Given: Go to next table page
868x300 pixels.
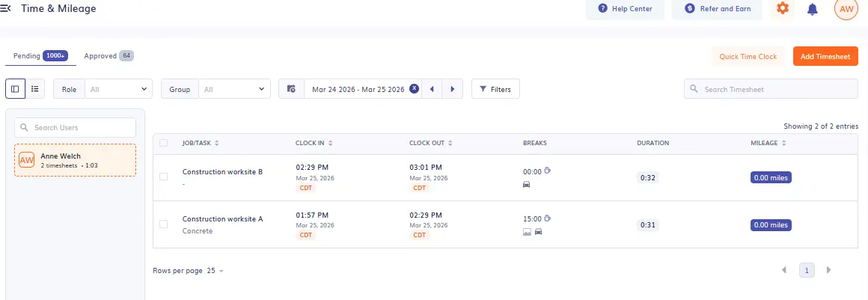Looking at the screenshot, I should coord(828,270).
